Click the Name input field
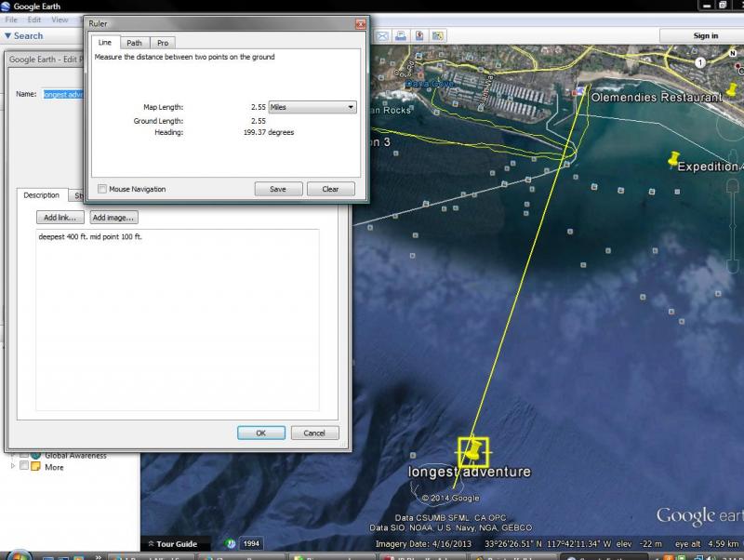Viewport: 744px width, 560px height. coord(63,95)
